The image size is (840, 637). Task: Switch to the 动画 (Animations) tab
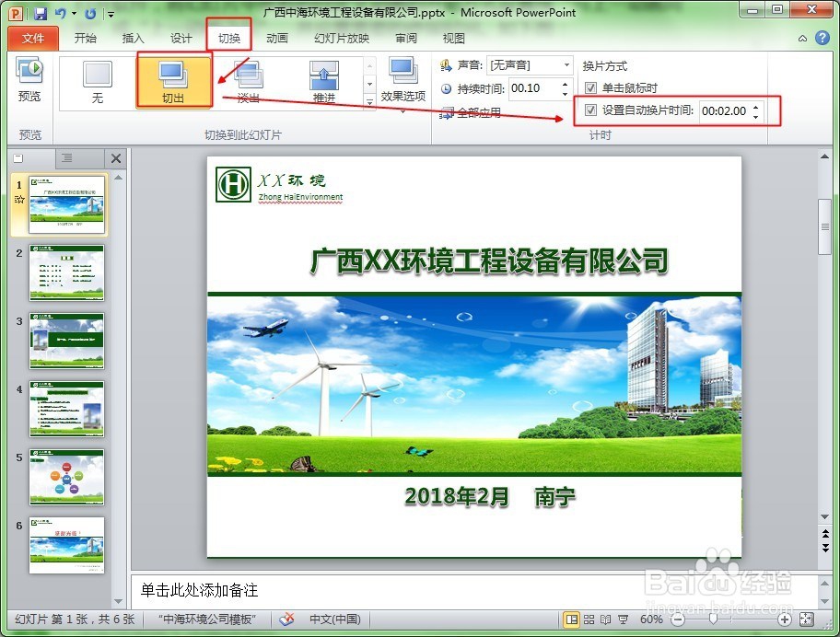pyautogui.click(x=277, y=38)
